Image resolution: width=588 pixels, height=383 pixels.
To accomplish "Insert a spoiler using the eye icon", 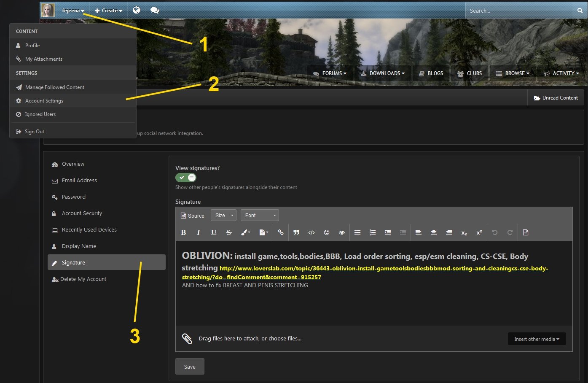I will pos(342,232).
